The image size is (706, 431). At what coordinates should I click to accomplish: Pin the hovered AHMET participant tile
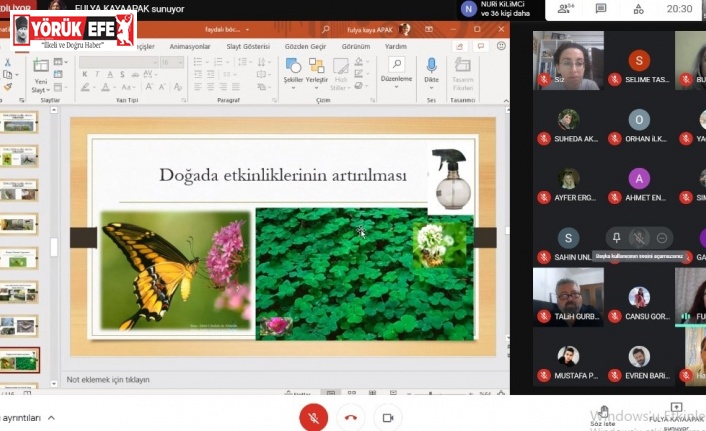coord(616,238)
